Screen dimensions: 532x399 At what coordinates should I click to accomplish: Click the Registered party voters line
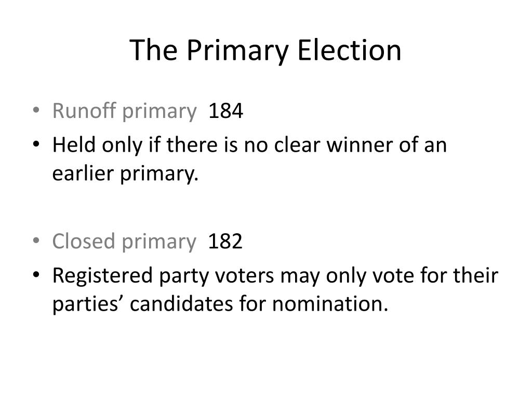coord(275,275)
